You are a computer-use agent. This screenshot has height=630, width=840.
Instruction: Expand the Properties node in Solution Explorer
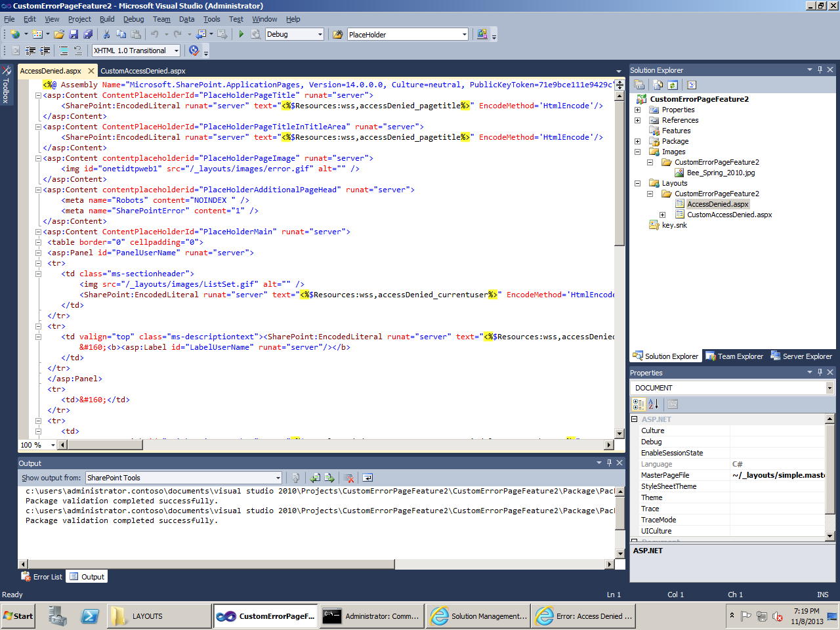coord(637,110)
